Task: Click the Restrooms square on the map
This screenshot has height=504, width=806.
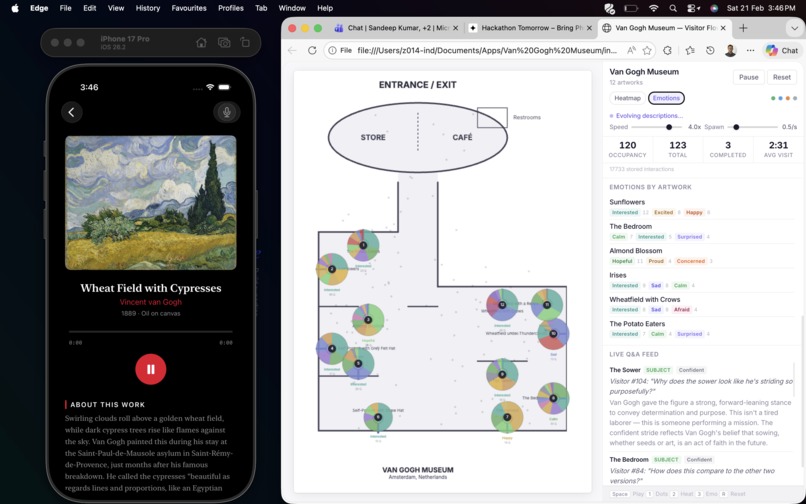Action: pyautogui.click(x=492, y=117)
